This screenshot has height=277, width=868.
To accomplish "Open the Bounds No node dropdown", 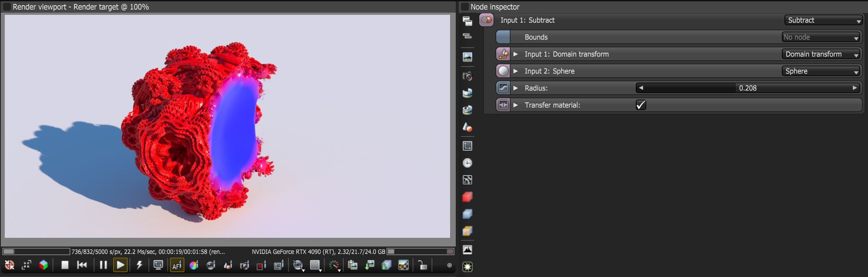I will 821,37.
